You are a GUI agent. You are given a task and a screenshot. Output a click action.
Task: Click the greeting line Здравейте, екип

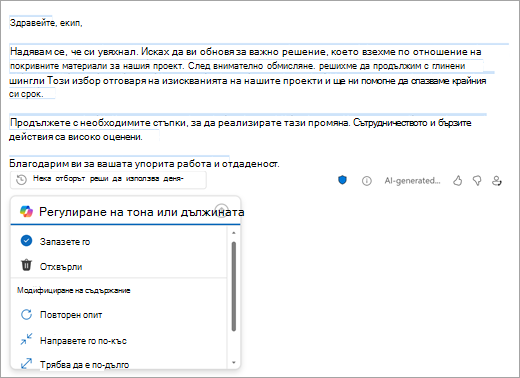click(x=46, y=23)
